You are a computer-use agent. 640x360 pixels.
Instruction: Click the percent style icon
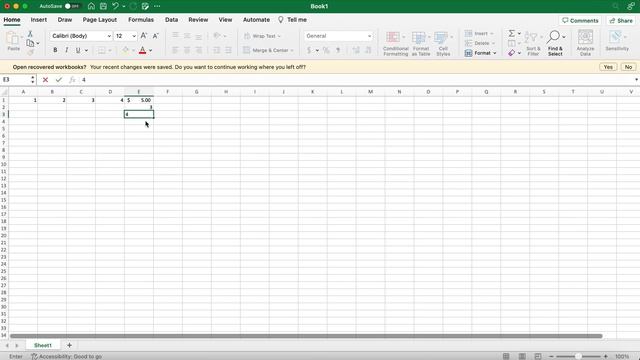326,50
